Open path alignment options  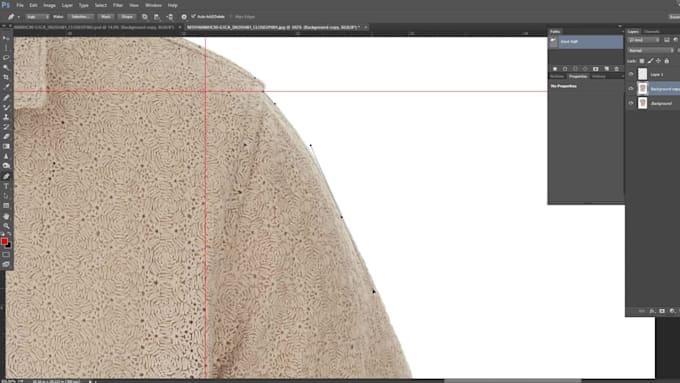(x=157, y=17)
